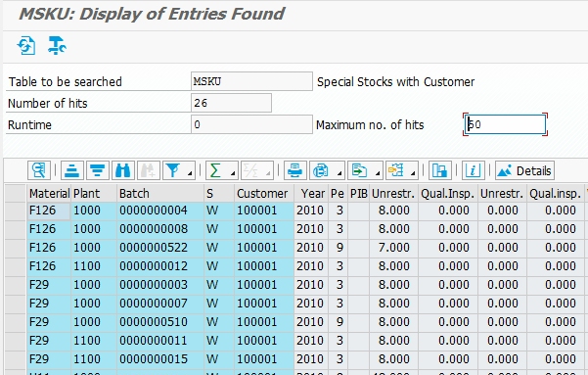Open the Export options dropdown arrow

[378, 172]
